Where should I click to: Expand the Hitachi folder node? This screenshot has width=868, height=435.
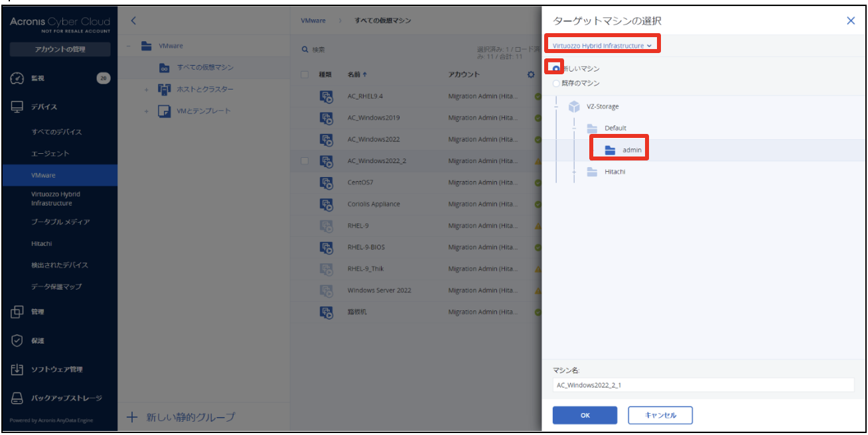[x=574, y=172]
